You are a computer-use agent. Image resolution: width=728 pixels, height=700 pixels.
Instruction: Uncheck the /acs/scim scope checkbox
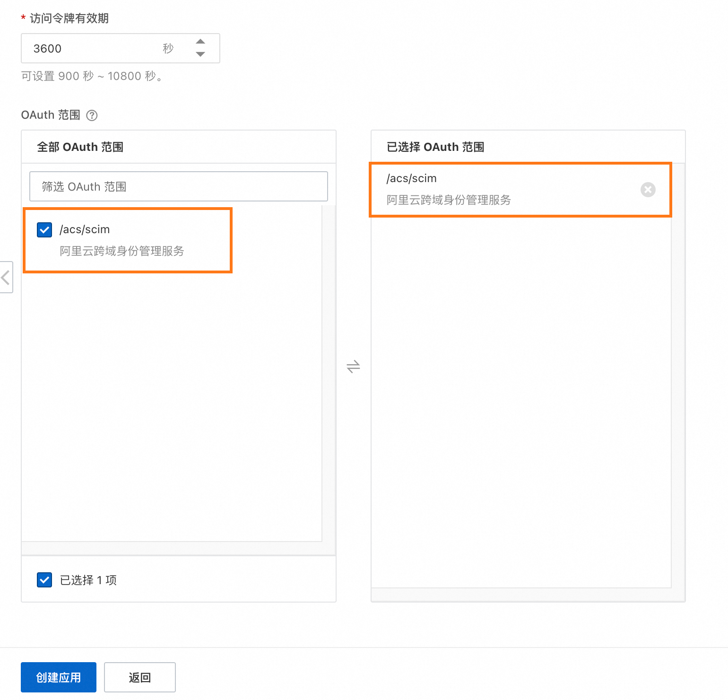[x=44, y=230]
